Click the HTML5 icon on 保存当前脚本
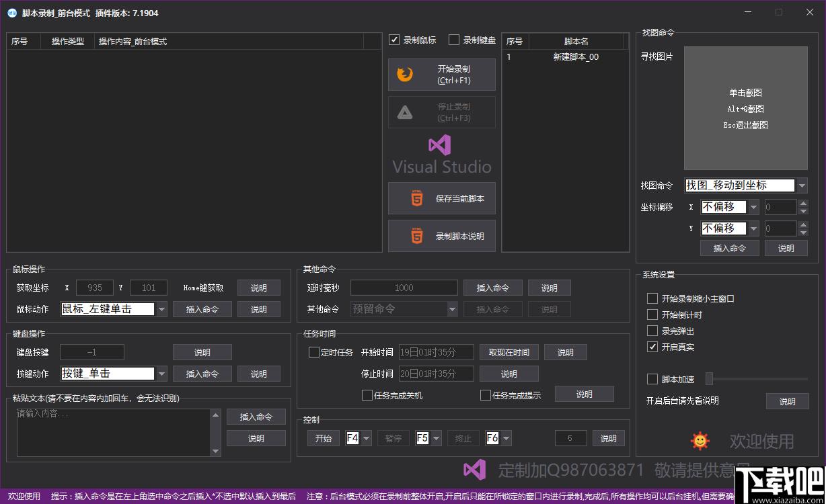This screenshot has width=826, height=504. (417, 198)
